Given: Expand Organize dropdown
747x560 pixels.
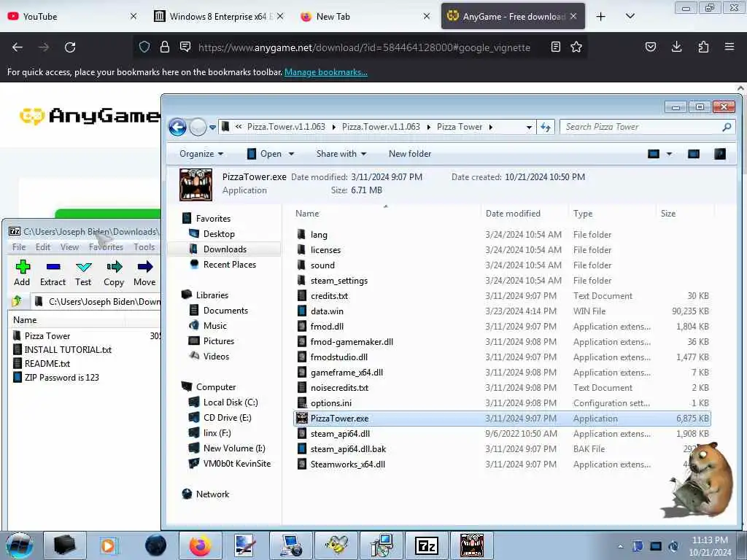Looking at the screenshot, I should 201,154.
